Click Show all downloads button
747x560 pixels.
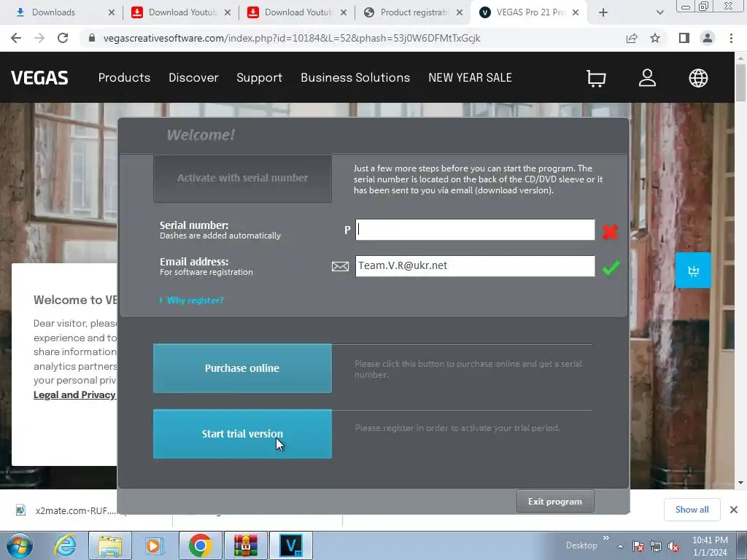click(x=692, y=510)
